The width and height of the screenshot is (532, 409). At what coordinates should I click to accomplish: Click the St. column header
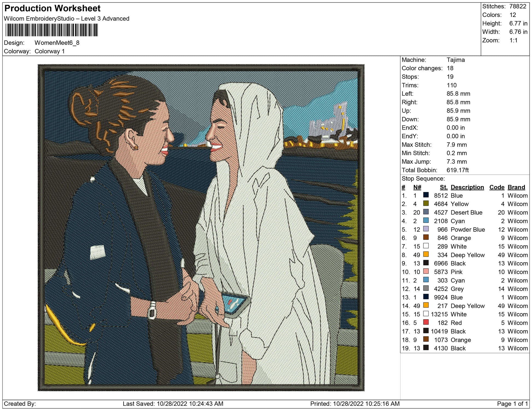443,187
